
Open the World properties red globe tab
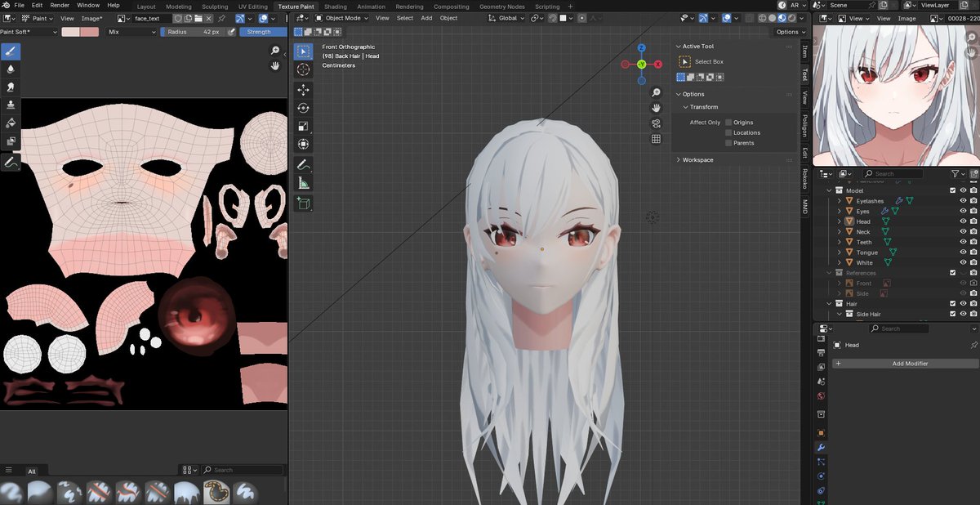pyautogui.click(x=821, y=396)
